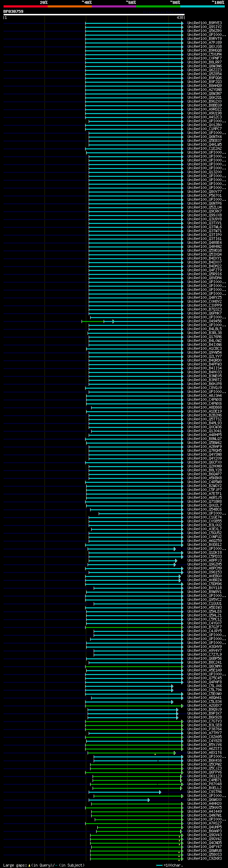Click hit label UniRef100_B4H033
This screenshot has width=228, height=868.
click(x=204, y=372)
